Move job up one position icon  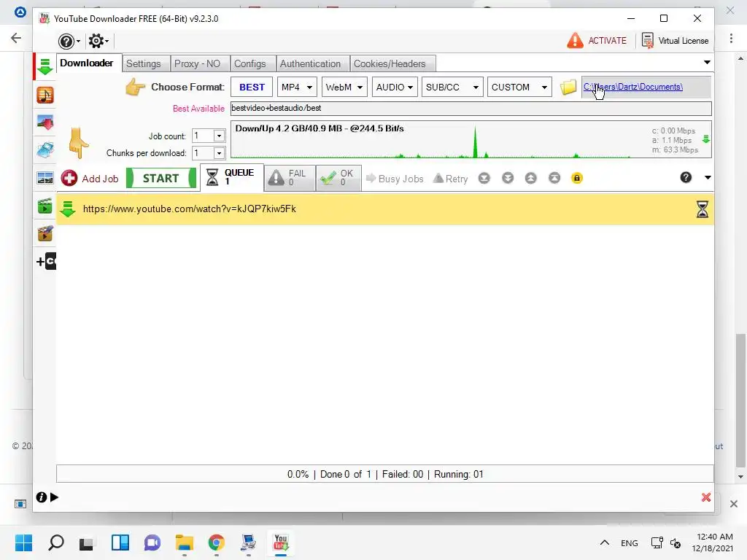coord(531,178)
